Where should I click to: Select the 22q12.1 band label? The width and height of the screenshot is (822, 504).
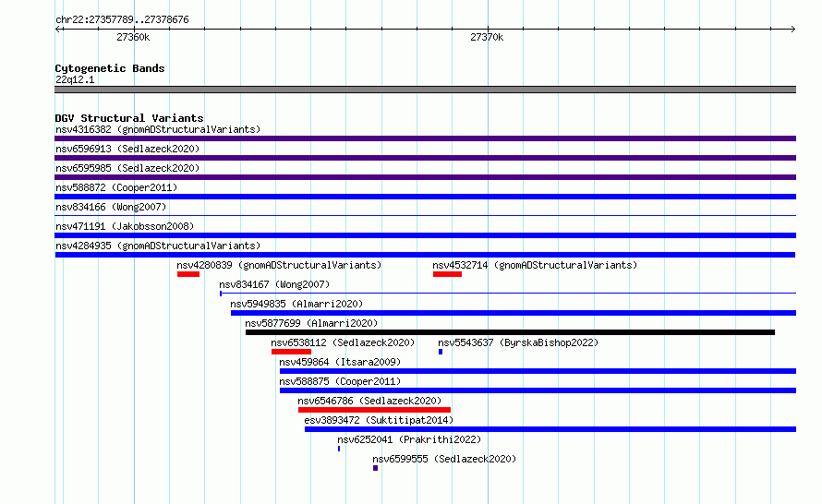click(75, 79)
